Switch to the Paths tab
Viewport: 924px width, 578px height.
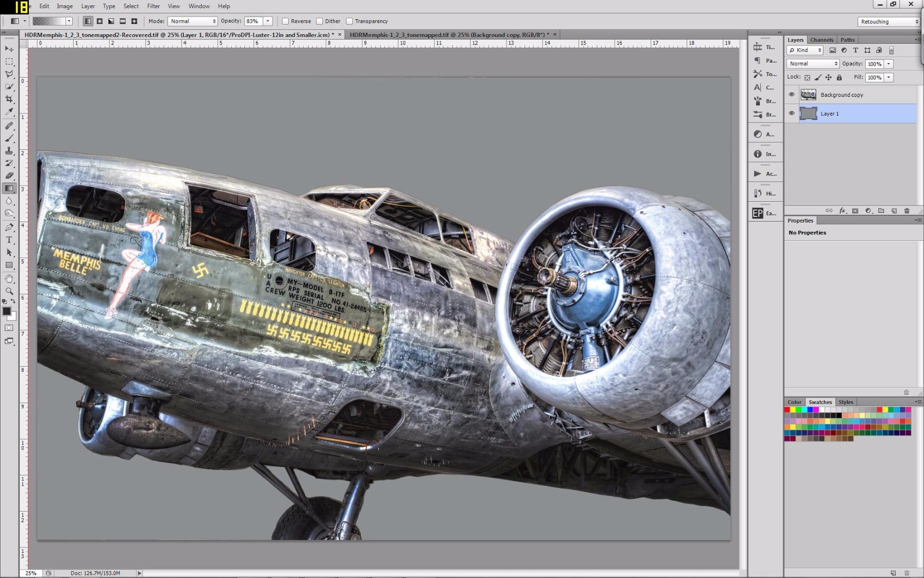848,40
